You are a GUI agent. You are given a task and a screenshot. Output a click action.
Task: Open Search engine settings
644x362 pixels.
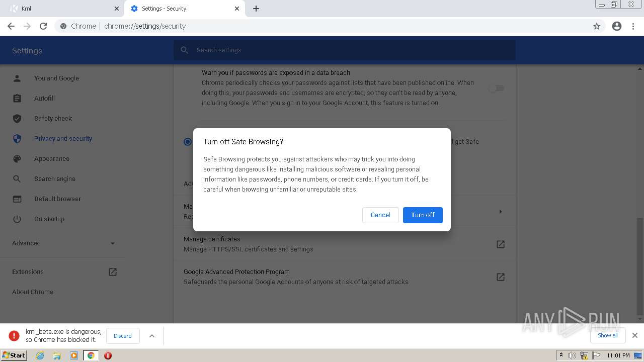pos(54,179)
